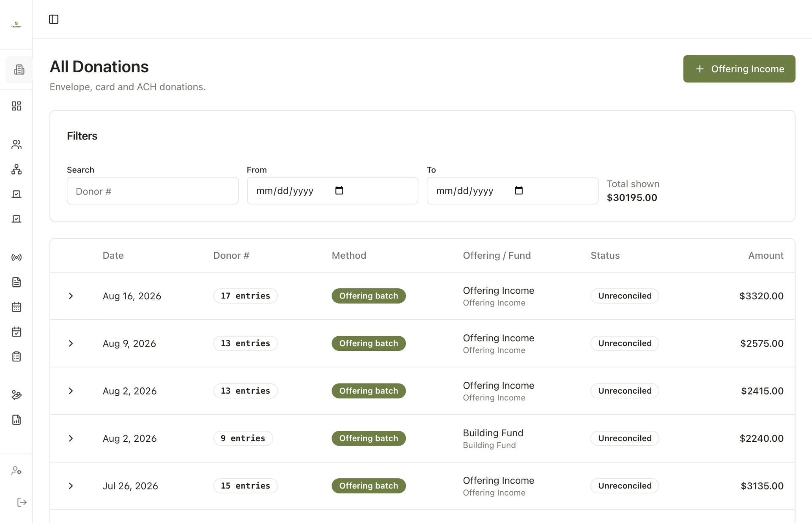Expand the Building Fund batch row

[x=71, y=438]
